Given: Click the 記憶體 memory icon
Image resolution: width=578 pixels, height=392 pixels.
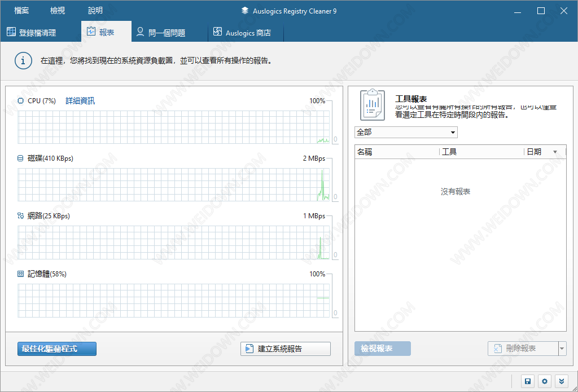Looking at the screenshot, I should click(21, 274).
